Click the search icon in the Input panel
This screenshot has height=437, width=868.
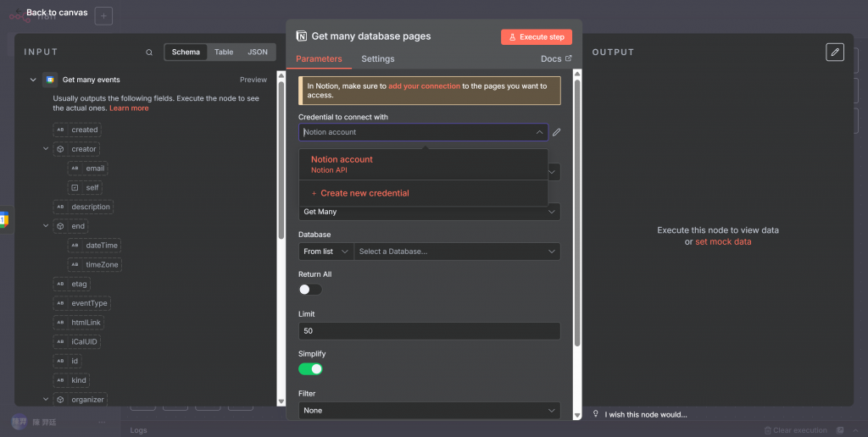pyautogui.click(x=149, y=53)
